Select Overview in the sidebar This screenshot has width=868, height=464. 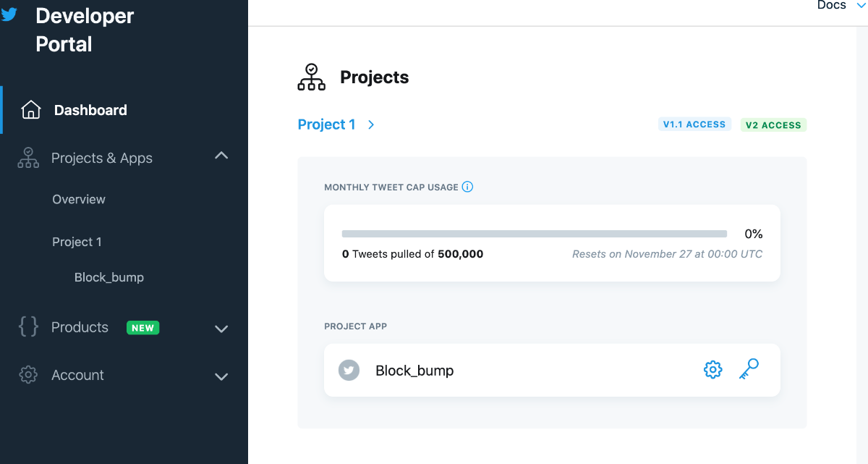[79, 199]
